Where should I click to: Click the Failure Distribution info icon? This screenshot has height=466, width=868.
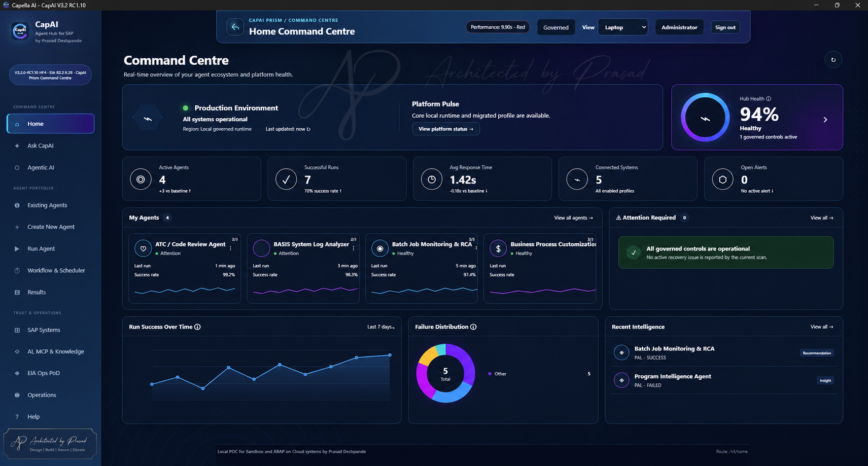point(473,327)
